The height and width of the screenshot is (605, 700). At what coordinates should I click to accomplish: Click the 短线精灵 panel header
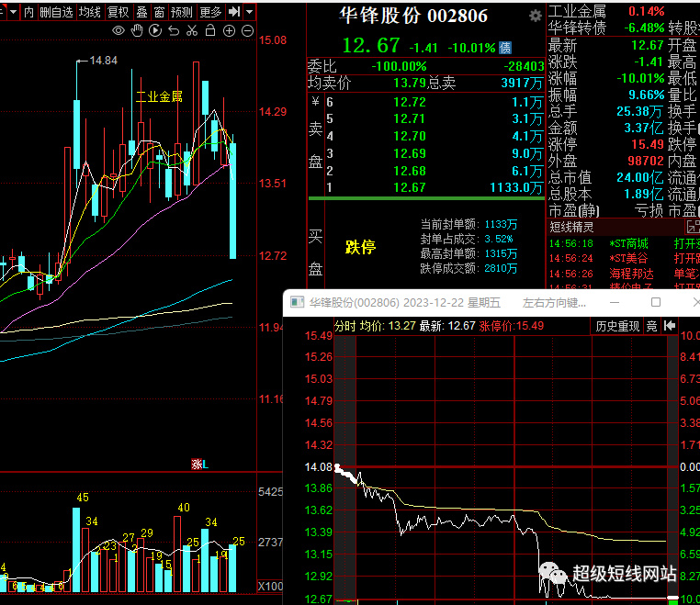click(571, 227)
